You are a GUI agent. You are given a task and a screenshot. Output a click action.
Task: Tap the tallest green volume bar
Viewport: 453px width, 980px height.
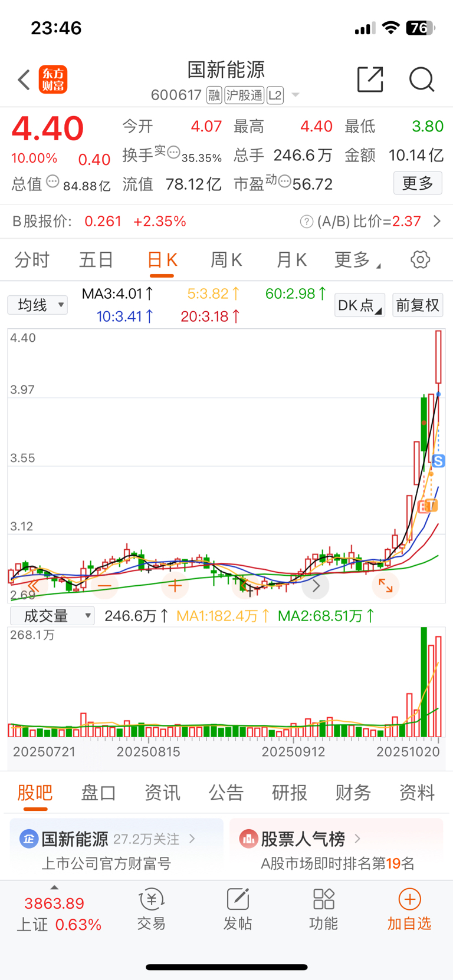[424, 682]
